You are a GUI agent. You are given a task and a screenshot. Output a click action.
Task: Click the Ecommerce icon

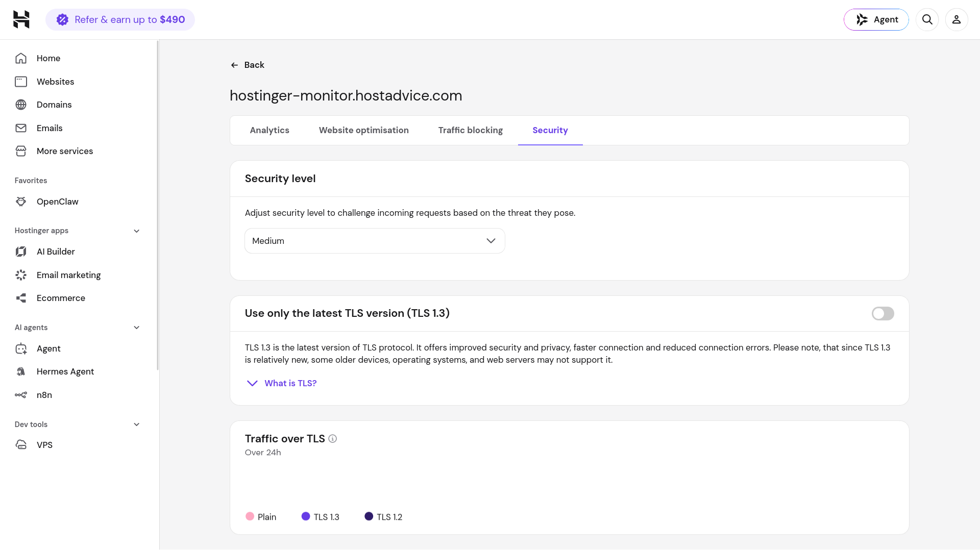click(21, 298)
